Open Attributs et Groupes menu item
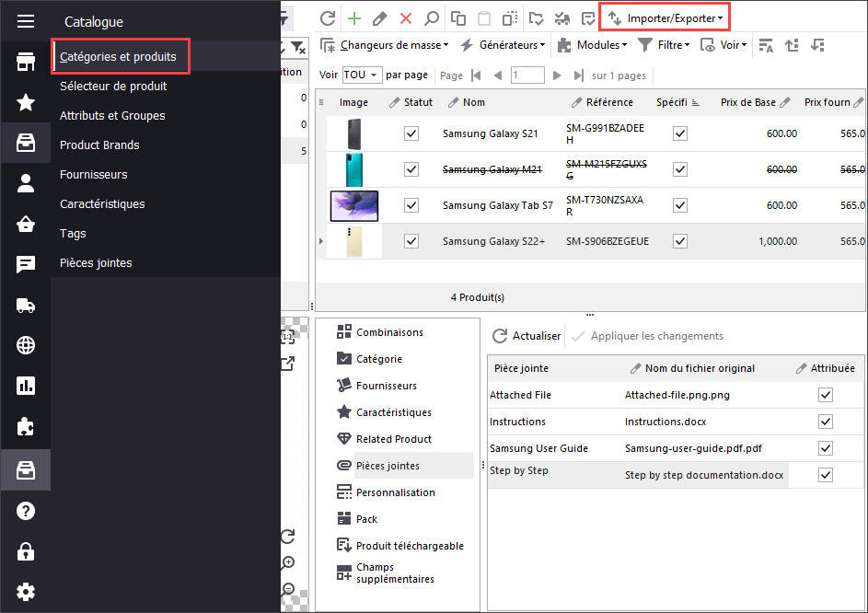The height and width of the screenshot is (613, 868). [x=112, y=116]
